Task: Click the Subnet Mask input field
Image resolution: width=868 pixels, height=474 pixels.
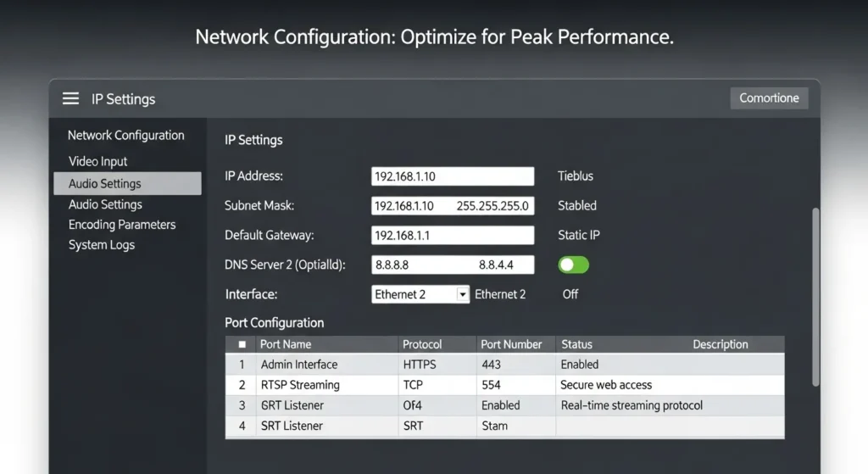Action: coord(453,206)
